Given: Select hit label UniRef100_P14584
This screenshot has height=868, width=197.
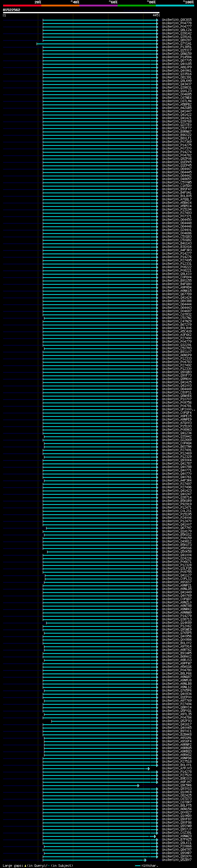Looking at the screenshot, I should click(177, 57).
